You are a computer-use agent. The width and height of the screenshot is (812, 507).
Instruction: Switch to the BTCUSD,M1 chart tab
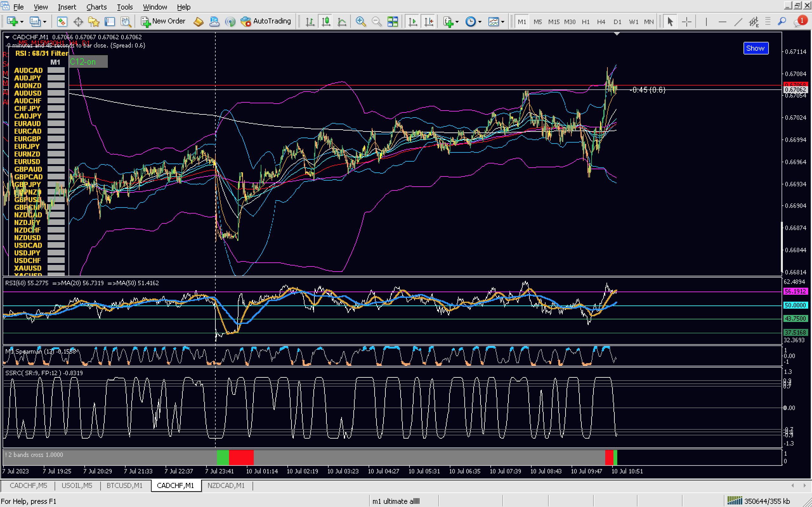tap(124, 485)
